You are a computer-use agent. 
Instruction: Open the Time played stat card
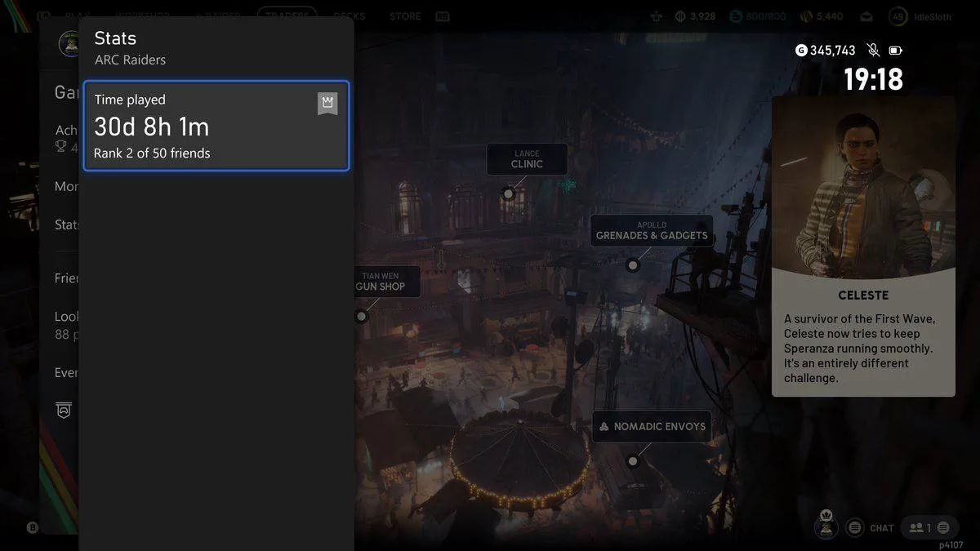point(216,126)
